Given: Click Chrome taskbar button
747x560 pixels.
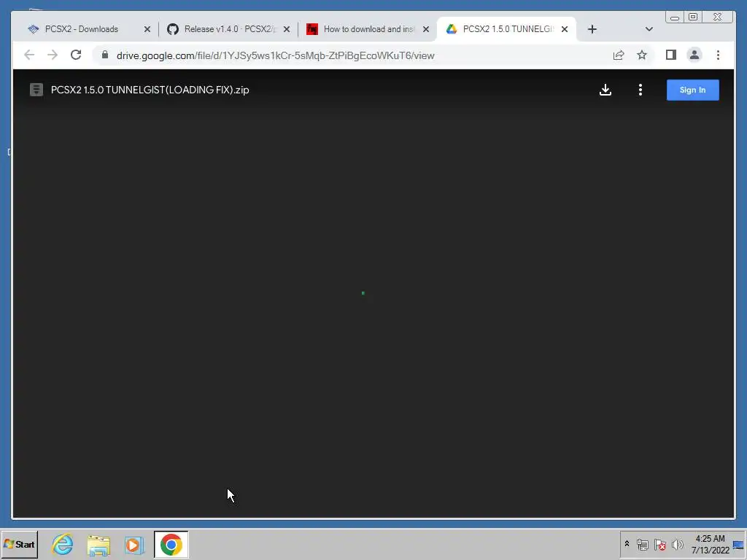Looking at the screenshot, I should point(171,544).
